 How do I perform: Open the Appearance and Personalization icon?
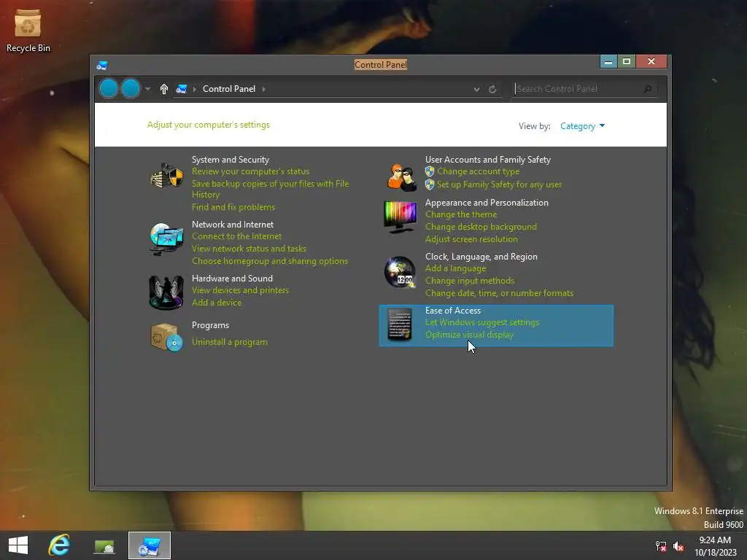click(400, 217)
